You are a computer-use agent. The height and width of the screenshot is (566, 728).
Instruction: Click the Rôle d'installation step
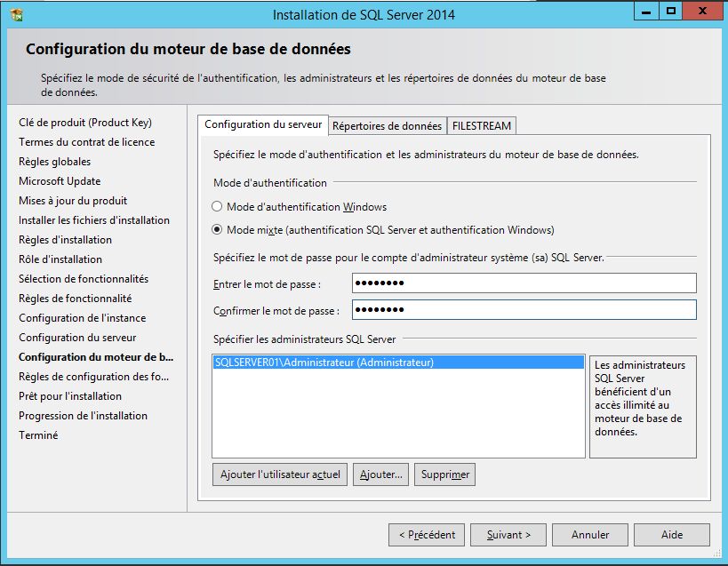point(60,259)
